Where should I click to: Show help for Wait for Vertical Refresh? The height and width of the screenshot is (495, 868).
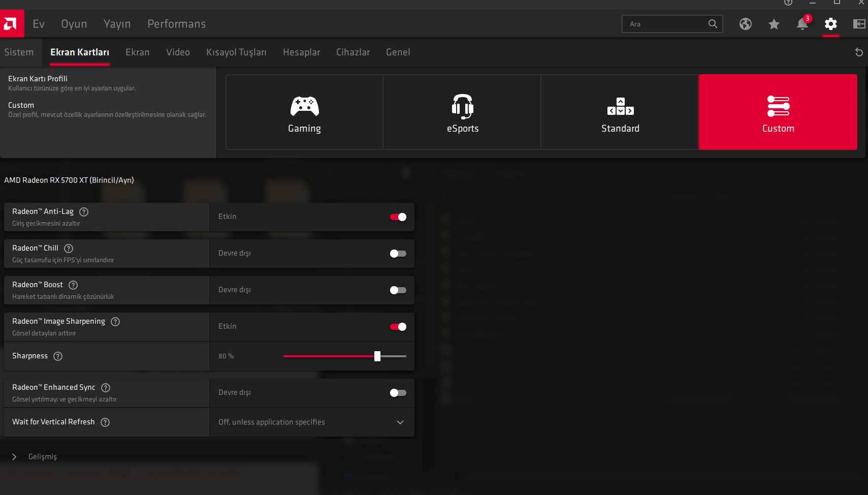click(x=105, y=422)
